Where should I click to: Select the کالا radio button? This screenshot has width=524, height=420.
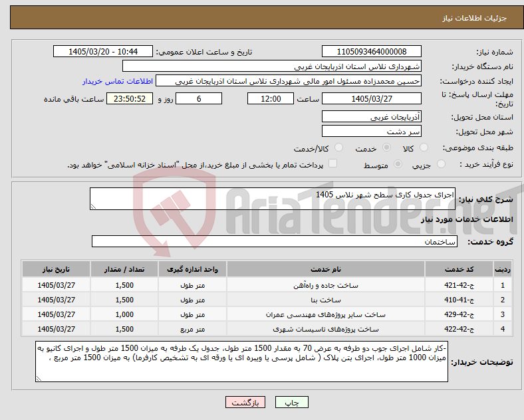click(x=424, y=148)
